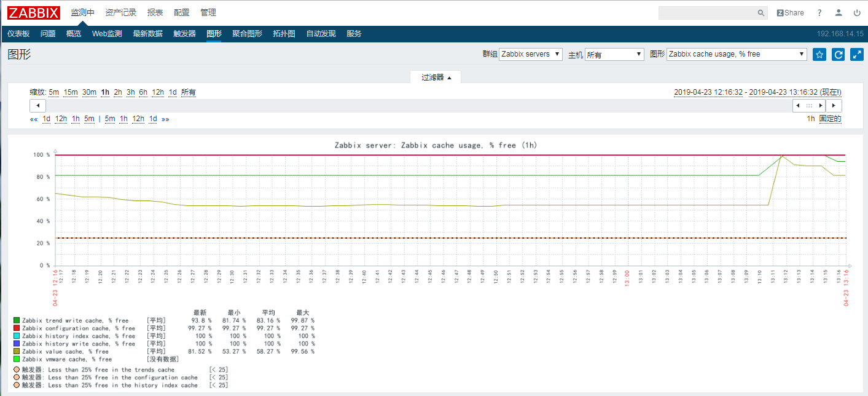Set zoom to 6h
This screenshot has width=868, height=396.
(x=143, y=92)
